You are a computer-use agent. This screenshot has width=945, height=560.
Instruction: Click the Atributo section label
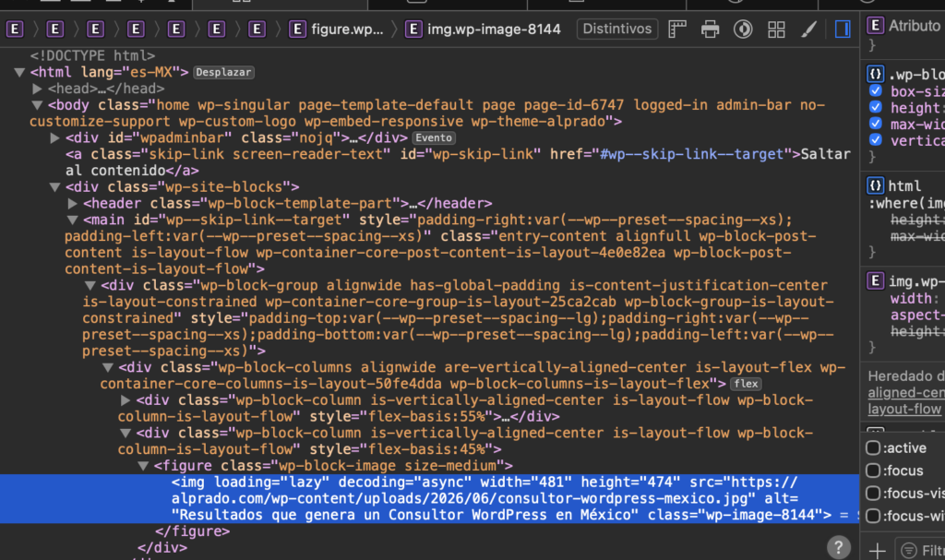coord(915,25)
